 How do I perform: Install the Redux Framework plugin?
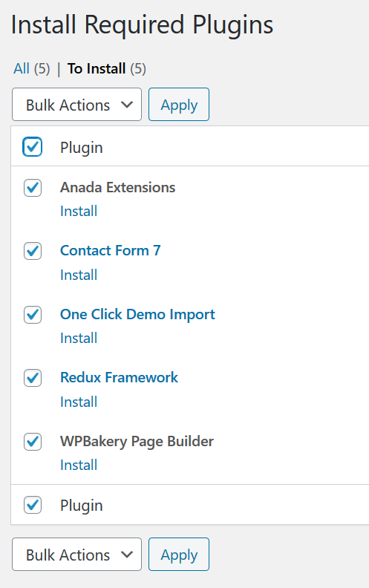pyautogui.click(x=79, y=402)
